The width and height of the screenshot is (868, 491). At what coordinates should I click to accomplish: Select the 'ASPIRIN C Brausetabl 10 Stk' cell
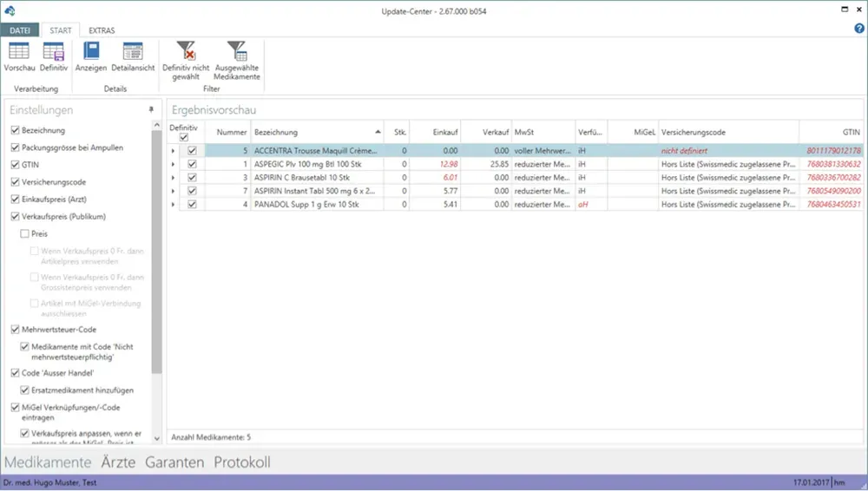pyautogui.click(x=317, y=177)
